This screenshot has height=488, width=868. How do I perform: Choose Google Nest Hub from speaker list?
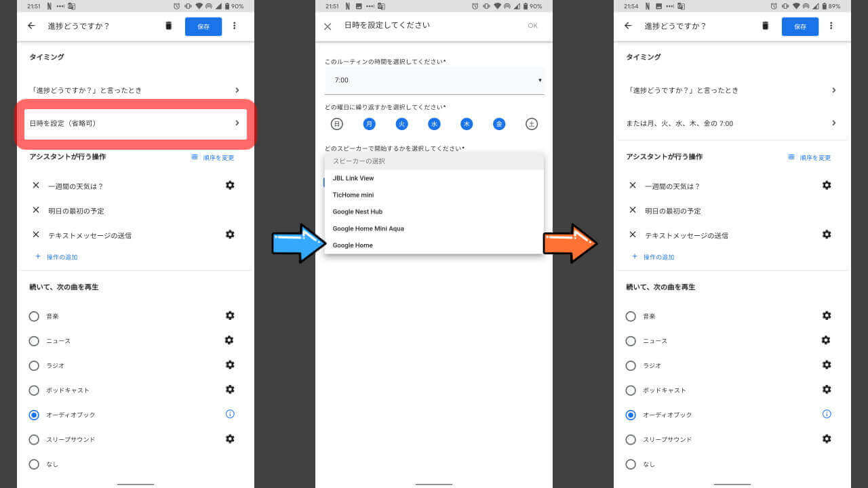coord(357,211)
